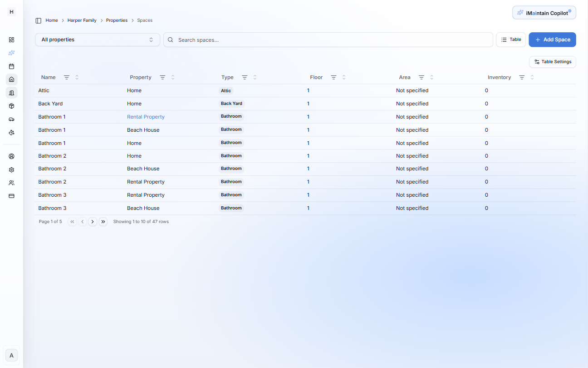Open the filter menu for the Type column
The height and width of the screenshot is (368, 588).
pos(245,77)
